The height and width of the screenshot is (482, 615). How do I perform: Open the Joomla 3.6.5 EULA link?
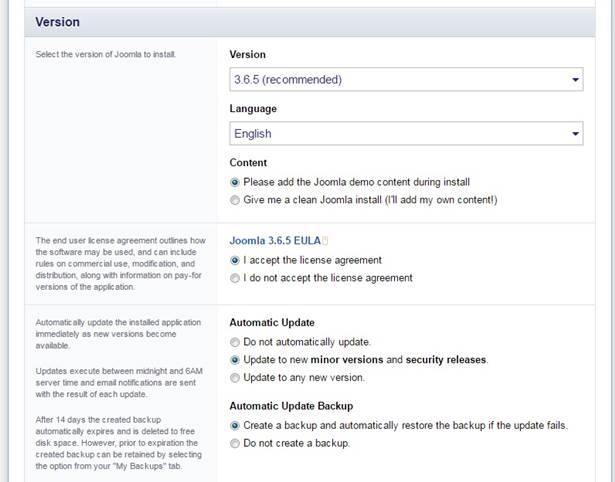coord(275,240)
